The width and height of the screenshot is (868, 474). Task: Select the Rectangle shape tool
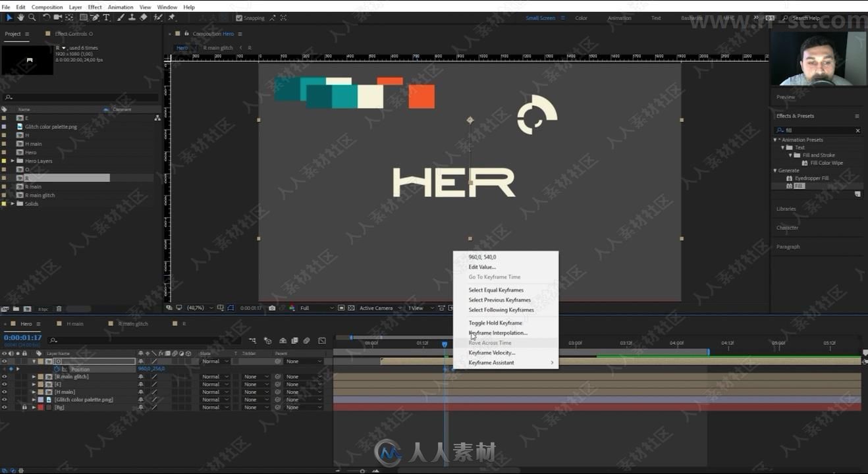pyautogui.click(x=84, y=18)
